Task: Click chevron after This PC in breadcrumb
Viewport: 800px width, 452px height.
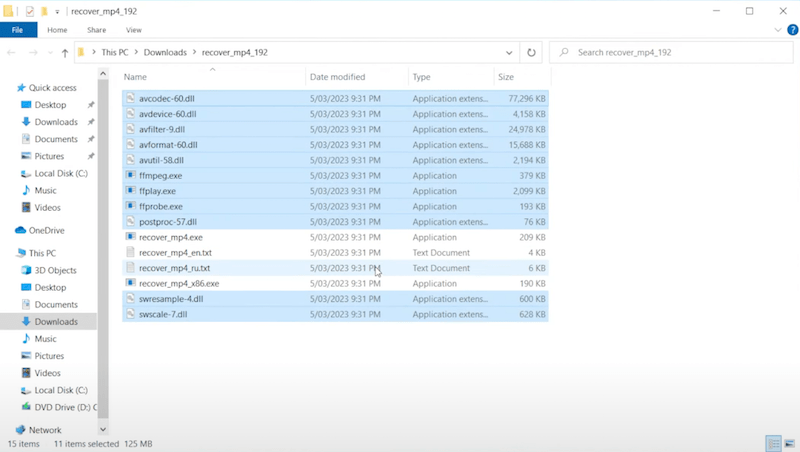Action: pos(136,52)
